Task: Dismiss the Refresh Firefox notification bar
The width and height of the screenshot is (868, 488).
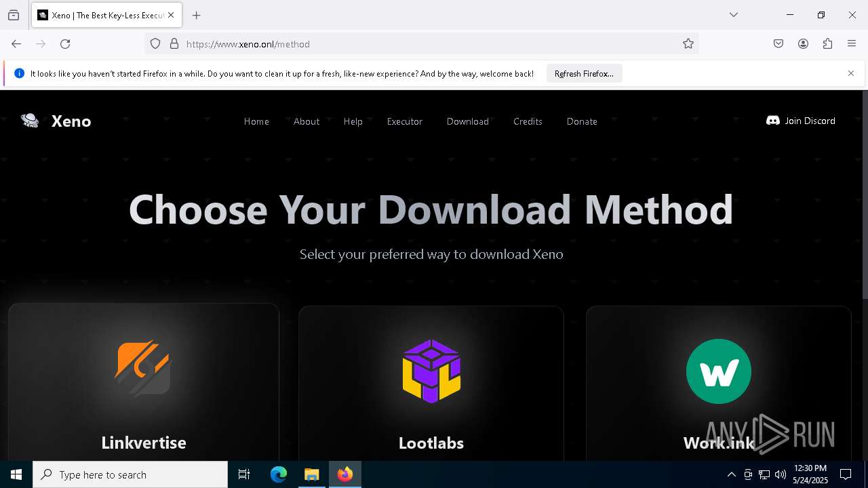Action: tap(851, 73)
